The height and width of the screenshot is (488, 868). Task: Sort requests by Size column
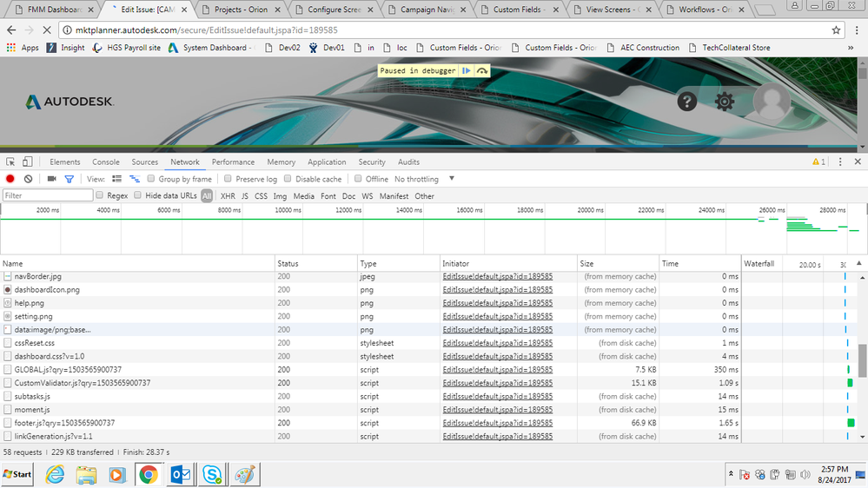coord(618,263)
